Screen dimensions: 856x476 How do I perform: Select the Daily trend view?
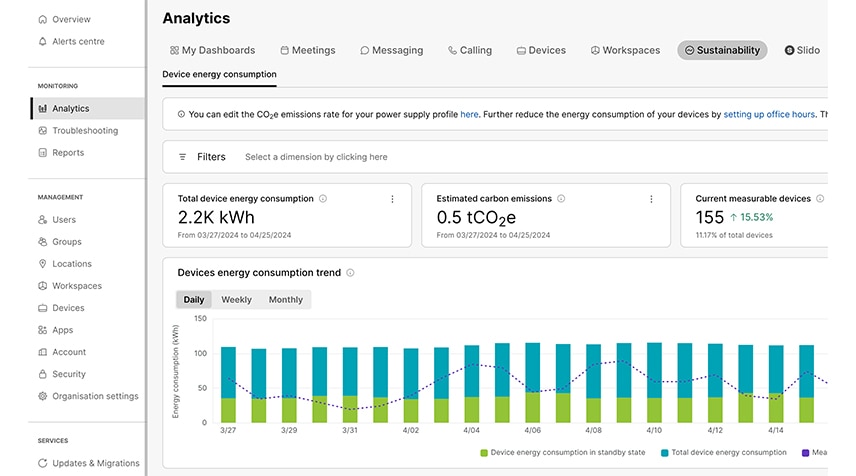click(194, 300)
